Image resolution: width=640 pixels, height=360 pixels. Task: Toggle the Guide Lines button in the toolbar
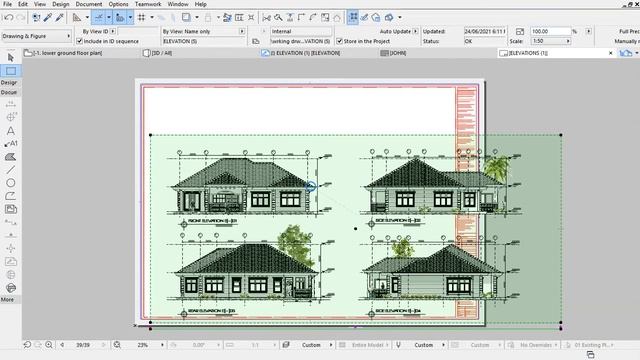click(x=98, y=18)
